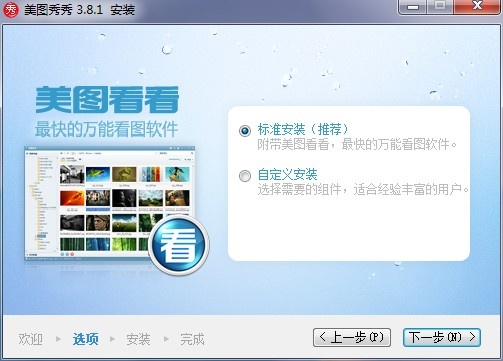The width and height of the screenshot is (503, 361).
Task: Close the 美图秀秀 installer window
Action: pos(478,7)
